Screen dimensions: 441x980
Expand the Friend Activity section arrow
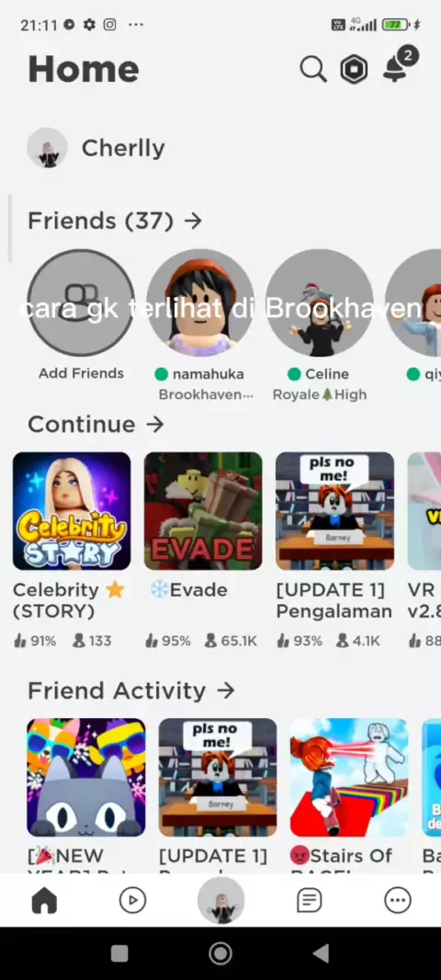pyautogui.click(x=225, y=690)
